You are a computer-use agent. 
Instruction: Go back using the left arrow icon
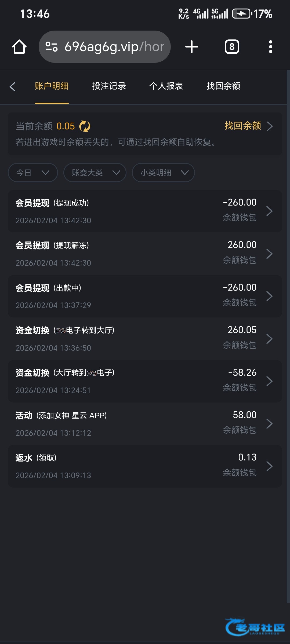pos(12,86)
